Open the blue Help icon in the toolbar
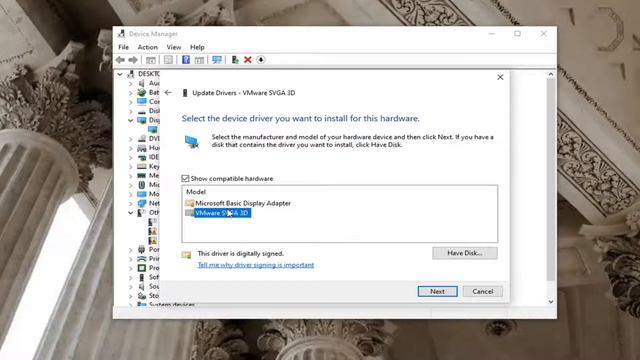Image resolution: width=640 pixels, height=360 pixels. coord(186,60)
